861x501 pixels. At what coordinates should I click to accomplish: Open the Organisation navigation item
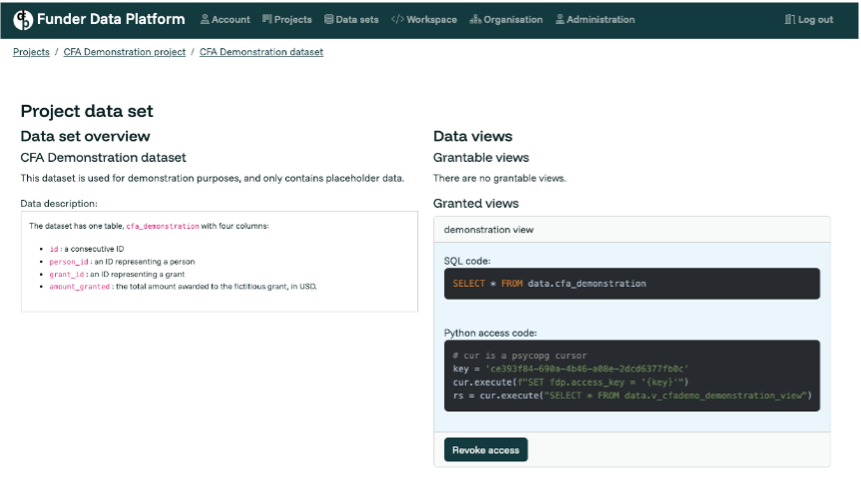[513, 20]
